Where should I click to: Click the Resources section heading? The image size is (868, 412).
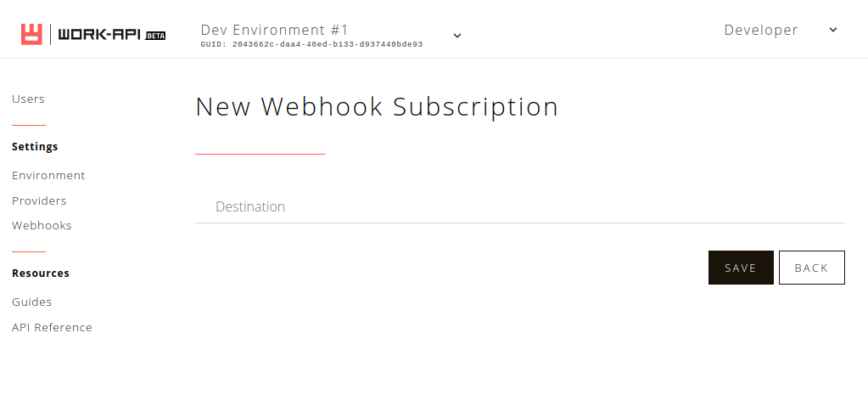pyautogui.click(x=41, y=274)
